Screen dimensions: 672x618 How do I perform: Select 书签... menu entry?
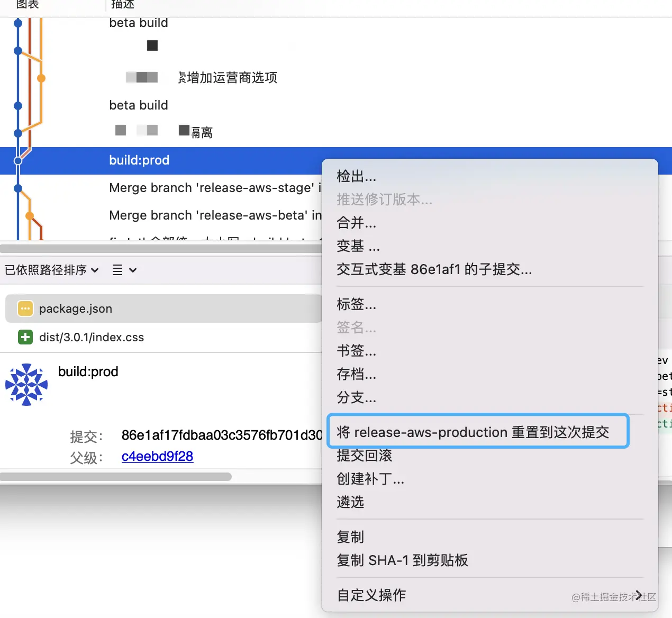click(x=357, y=351)
